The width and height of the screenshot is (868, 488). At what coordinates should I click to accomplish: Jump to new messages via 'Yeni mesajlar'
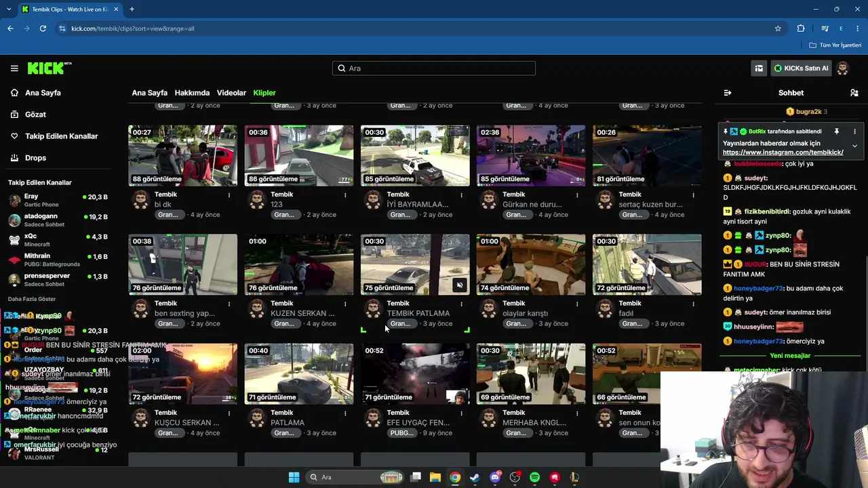(x=790, y=356)
